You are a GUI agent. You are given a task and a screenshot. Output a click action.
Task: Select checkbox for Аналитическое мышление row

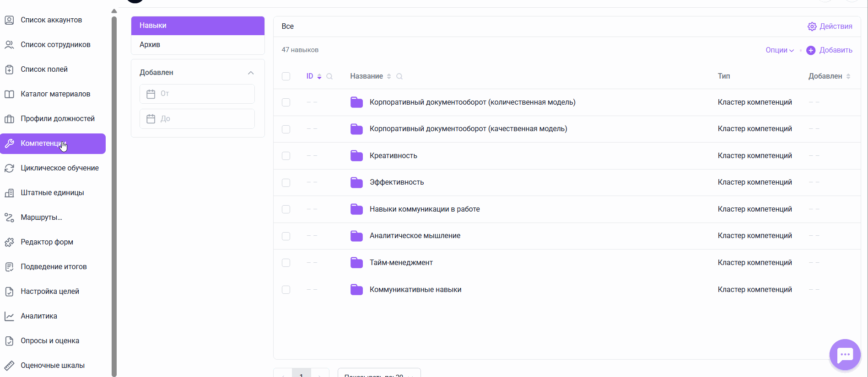coord(286,236)
